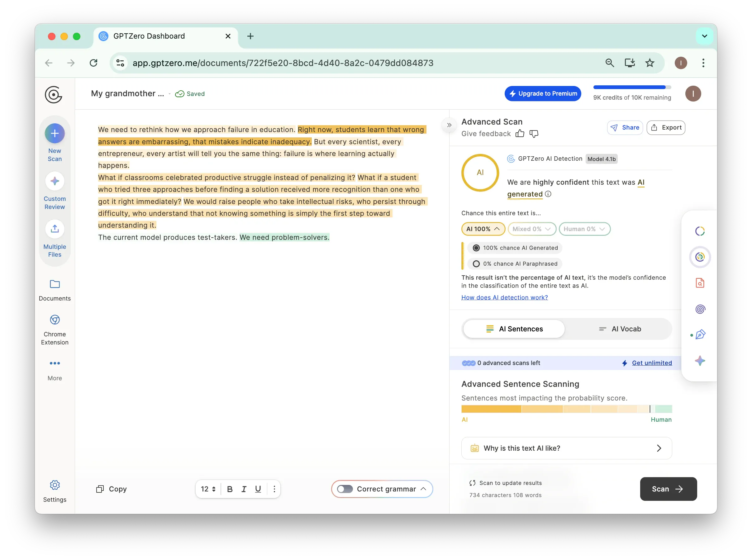
Task: Select the AI Sentences tab
Action: tap(514, 329)
